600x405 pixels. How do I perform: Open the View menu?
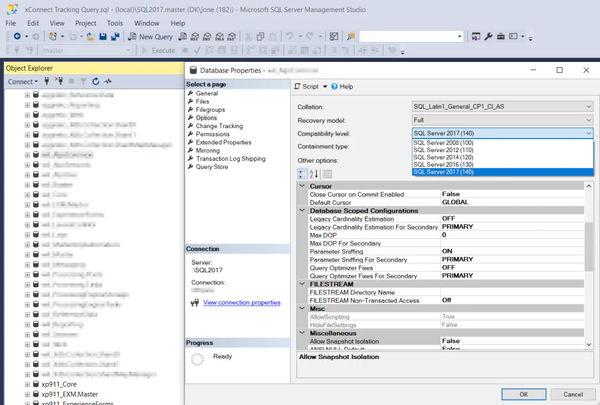[57, 23]
